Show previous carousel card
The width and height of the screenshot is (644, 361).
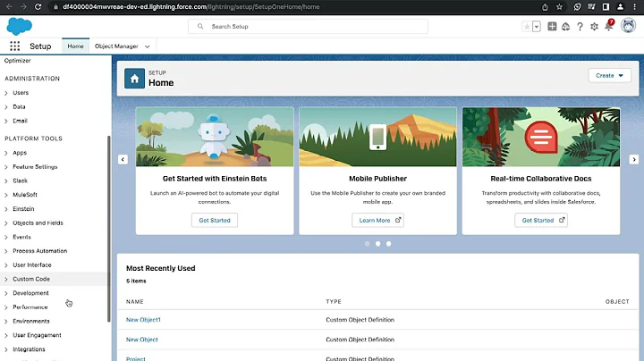click(x=123, y=159)
